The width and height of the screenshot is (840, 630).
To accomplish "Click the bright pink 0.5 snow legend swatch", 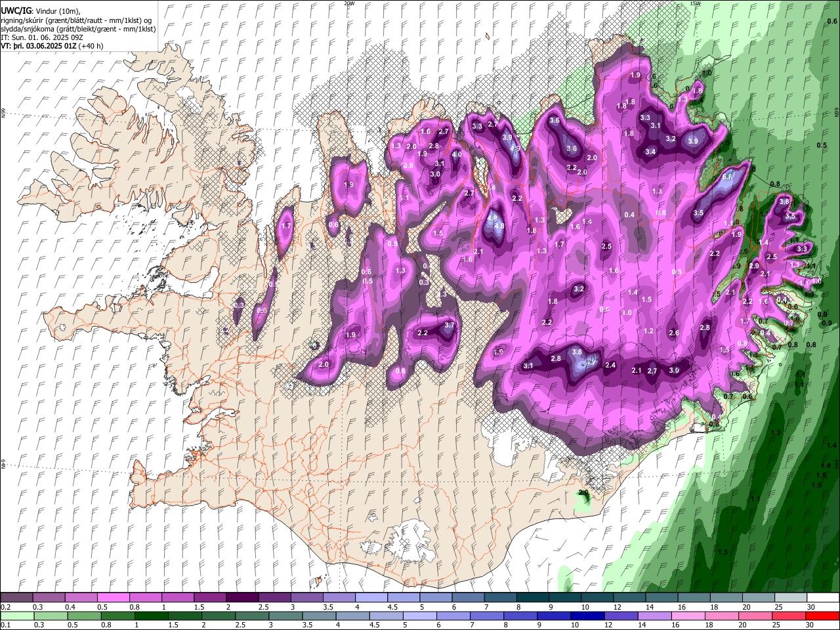I will (114, 598).
